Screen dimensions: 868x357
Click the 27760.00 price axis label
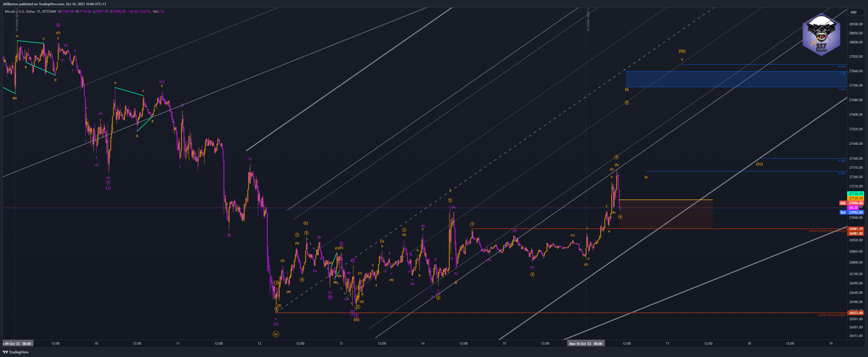(856, 85)
